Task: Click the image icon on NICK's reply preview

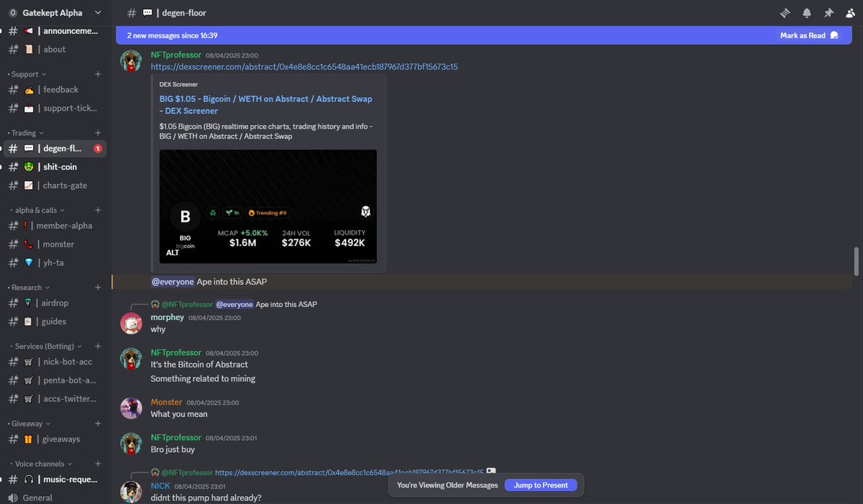Action: pyautogui.click(x=490, y=472)
